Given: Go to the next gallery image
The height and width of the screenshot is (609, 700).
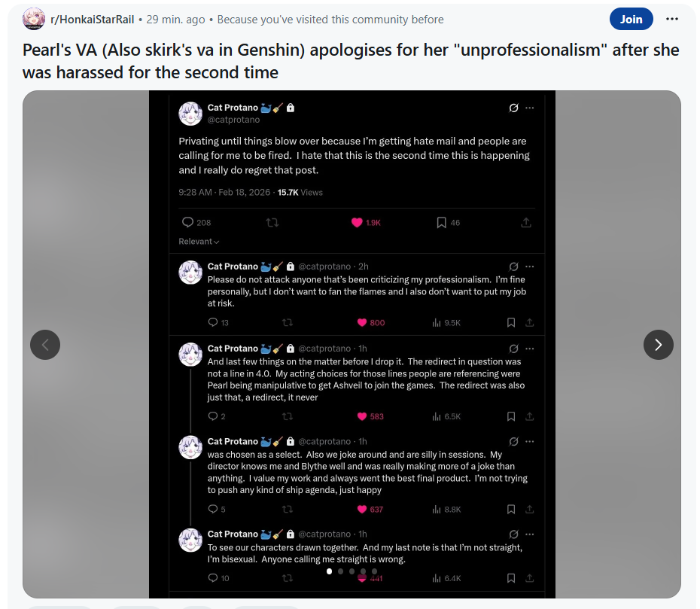Looking at the screenshot, I should pyautogui.click(x=658, y=345).
